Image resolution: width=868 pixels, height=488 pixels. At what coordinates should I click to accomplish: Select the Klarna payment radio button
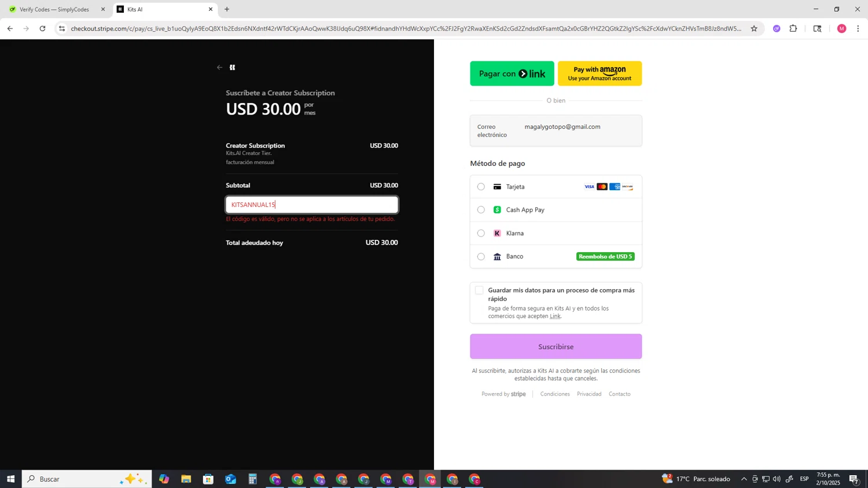click(x=481, y=234)
